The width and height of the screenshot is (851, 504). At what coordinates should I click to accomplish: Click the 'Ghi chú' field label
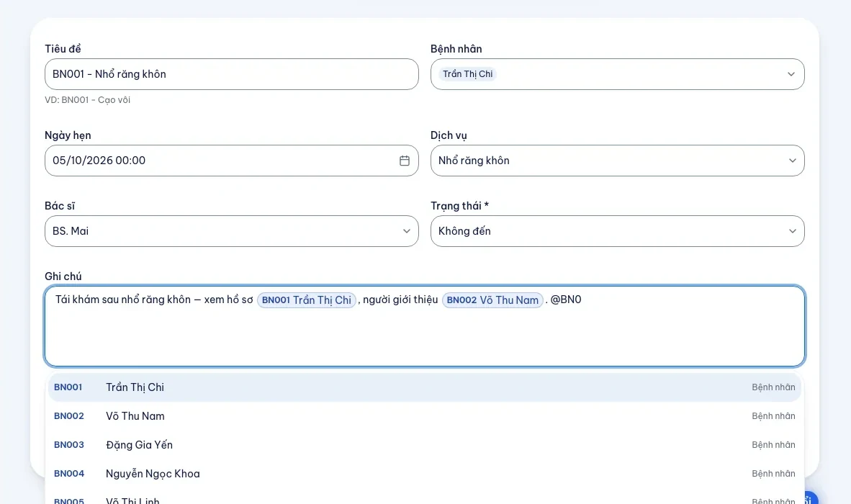63,276
